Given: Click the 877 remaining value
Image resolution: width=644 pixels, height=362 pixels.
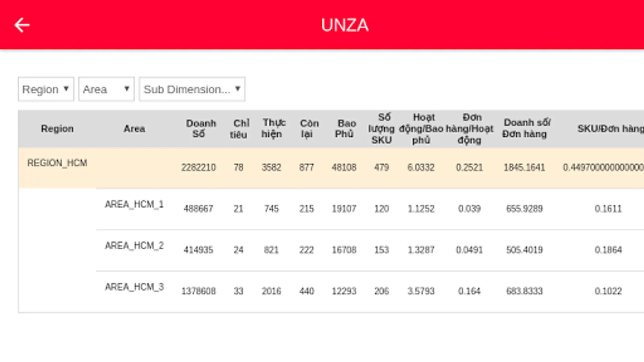Looking at the screenshot, I should (x=306, y=167).
